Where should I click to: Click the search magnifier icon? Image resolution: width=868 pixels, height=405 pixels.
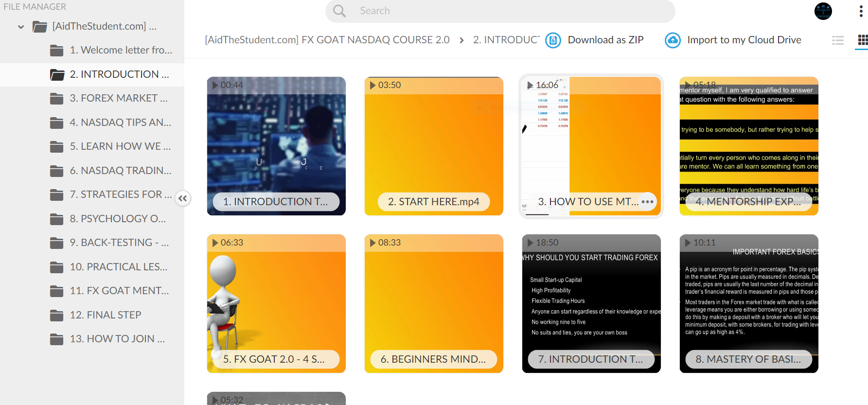[339, 11]
